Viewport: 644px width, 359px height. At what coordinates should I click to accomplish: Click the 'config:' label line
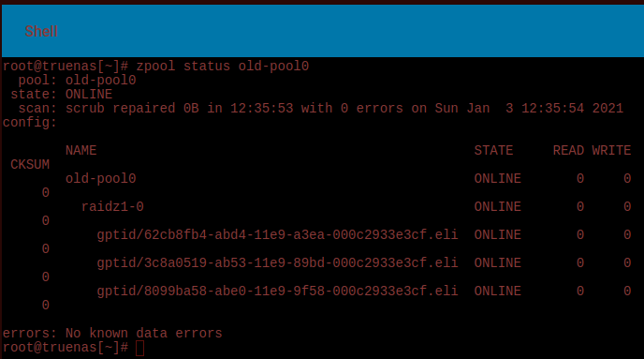click(x=30, y=123)
